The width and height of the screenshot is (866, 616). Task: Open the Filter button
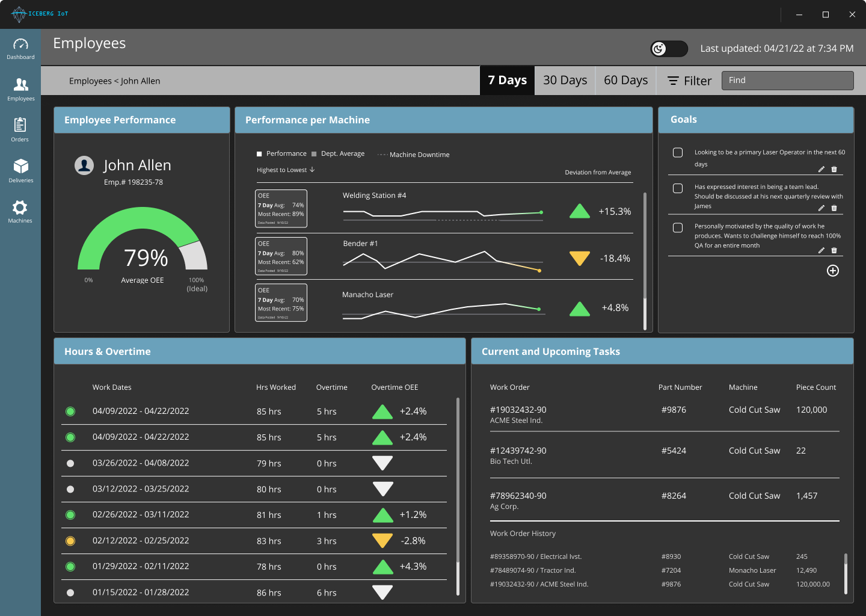(x=690, y=81)
